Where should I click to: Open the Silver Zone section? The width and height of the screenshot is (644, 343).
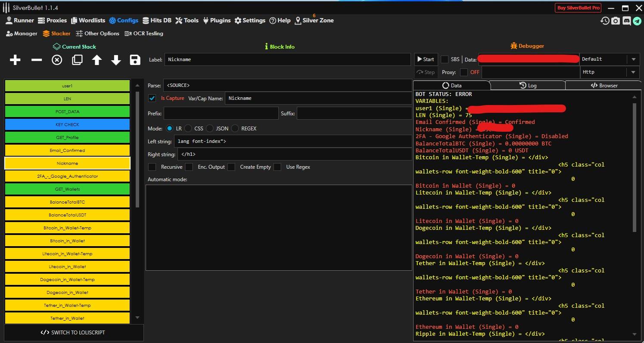pos(314,20)
